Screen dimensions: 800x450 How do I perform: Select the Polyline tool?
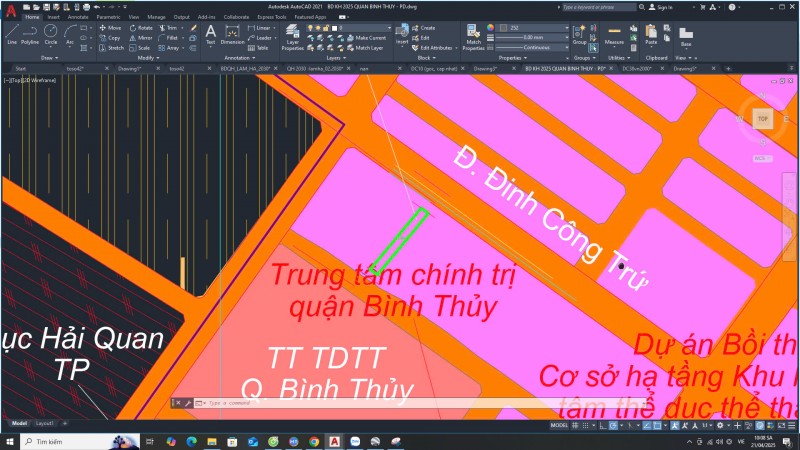pos(30,34)
